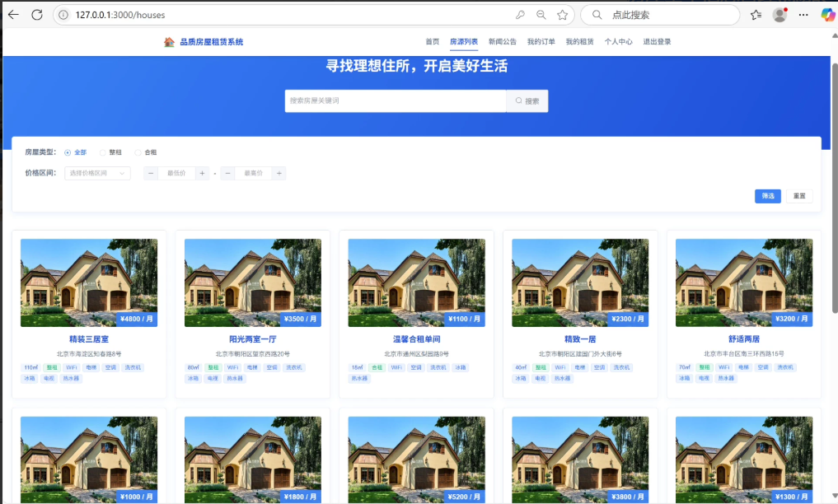Screen dimensions: 838x504
Task: Click plus on the 最高价 stepper
Action: (x=279, y=173)
